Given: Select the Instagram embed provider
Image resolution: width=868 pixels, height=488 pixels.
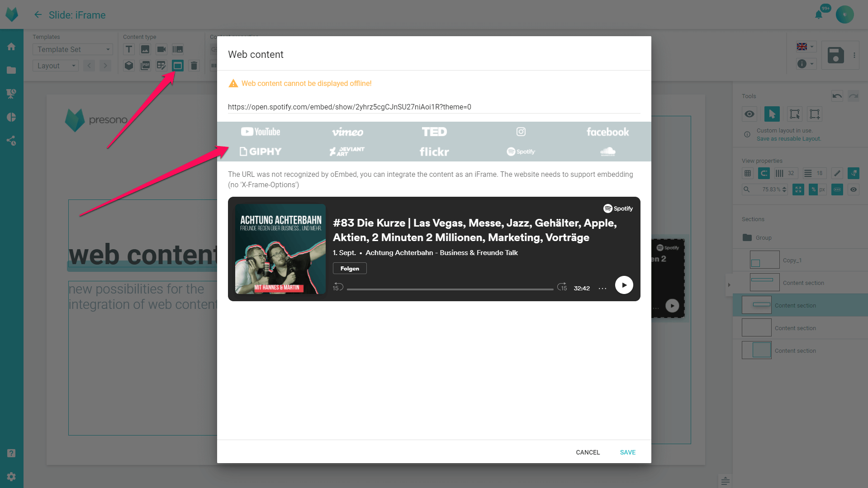Looking at the screenshot, I should (521, 132).
